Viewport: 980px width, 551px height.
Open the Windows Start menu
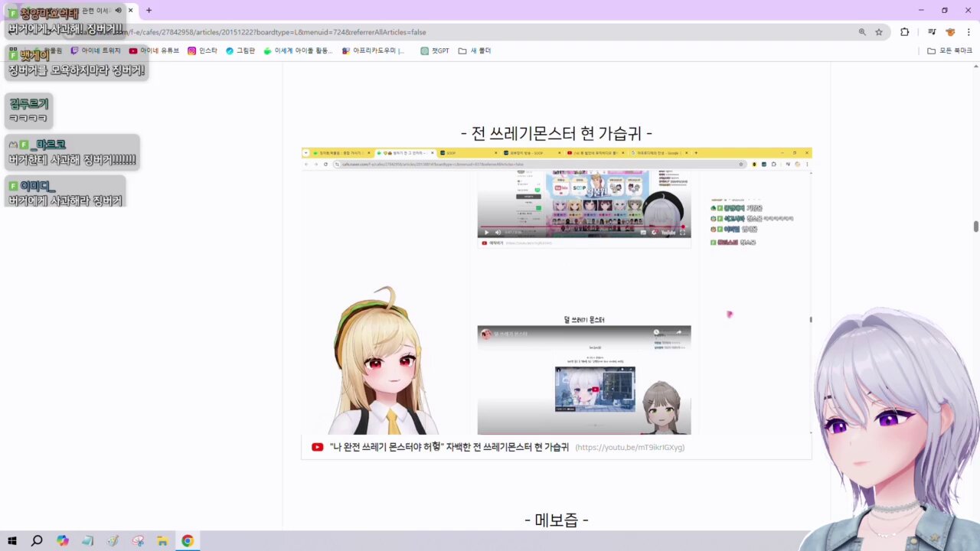(12, 540)
